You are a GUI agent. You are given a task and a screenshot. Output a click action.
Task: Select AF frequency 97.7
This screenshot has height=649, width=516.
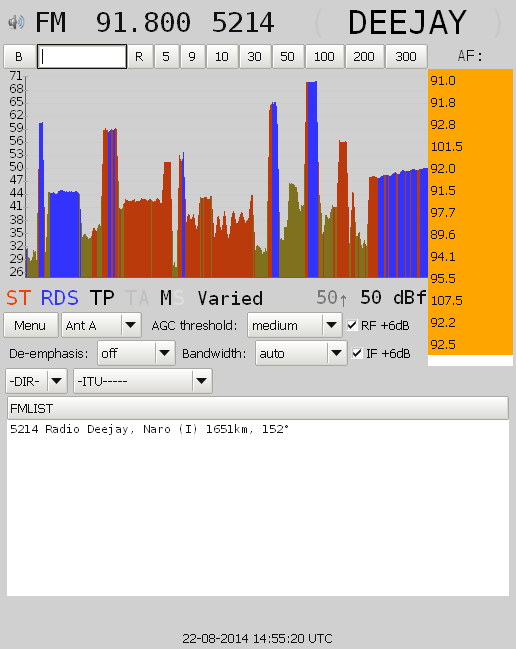(x=470, y=212)
